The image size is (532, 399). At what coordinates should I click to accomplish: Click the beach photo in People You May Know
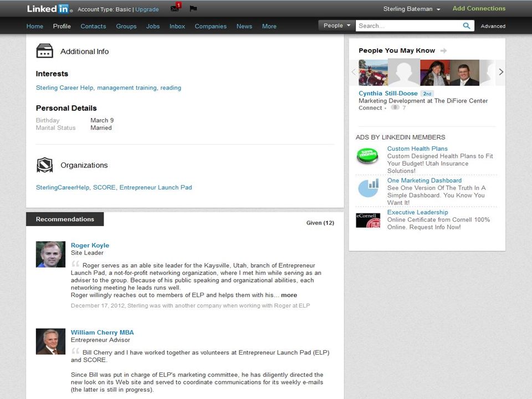pos(373,73)
